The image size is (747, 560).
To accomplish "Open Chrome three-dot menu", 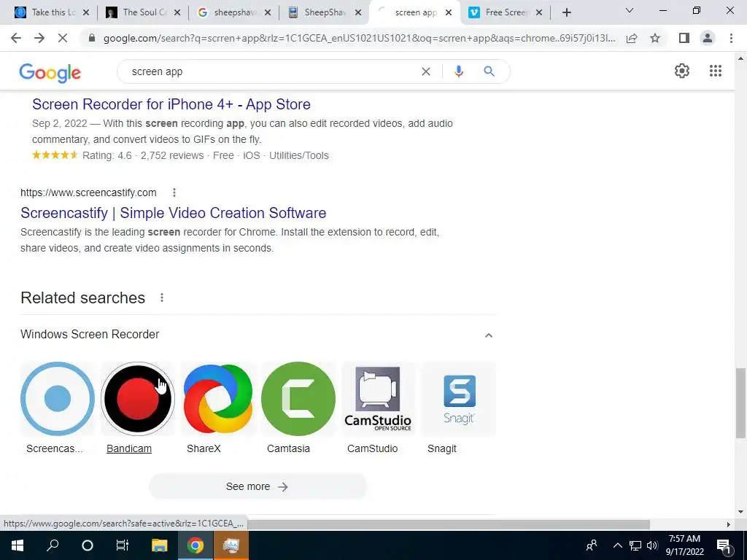I will (731, 38).
